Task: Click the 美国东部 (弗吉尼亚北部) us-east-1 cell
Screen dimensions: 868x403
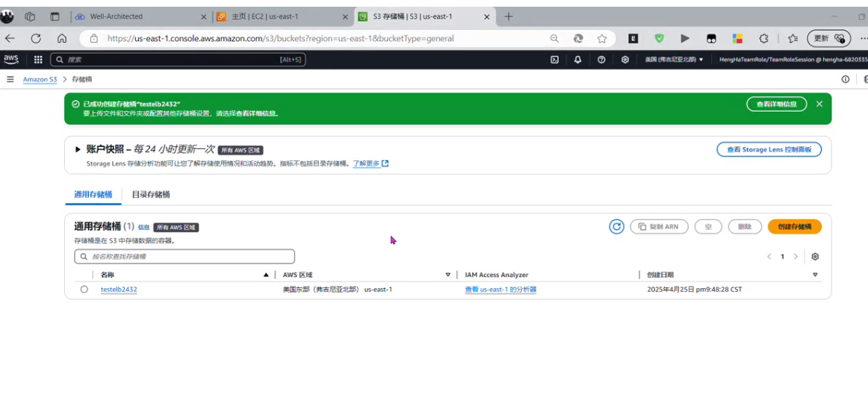Action: click(337, 289)
